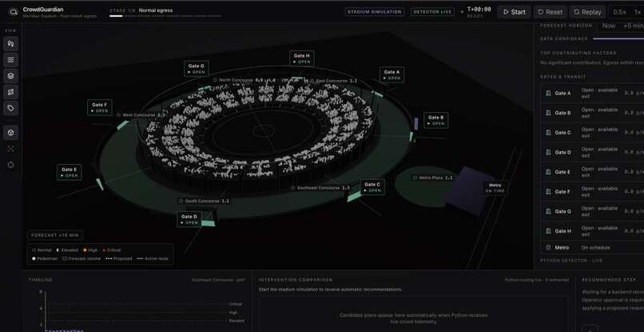The height and width of the screenshot is (332, 644).
Task: Select the pedestrians view icon in sidebar
Action: [x=10, y=44]
